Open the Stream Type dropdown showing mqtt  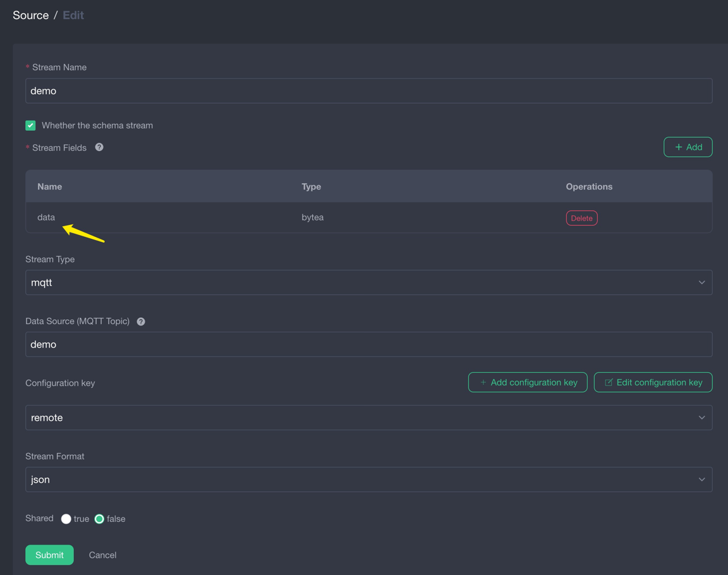368,282
